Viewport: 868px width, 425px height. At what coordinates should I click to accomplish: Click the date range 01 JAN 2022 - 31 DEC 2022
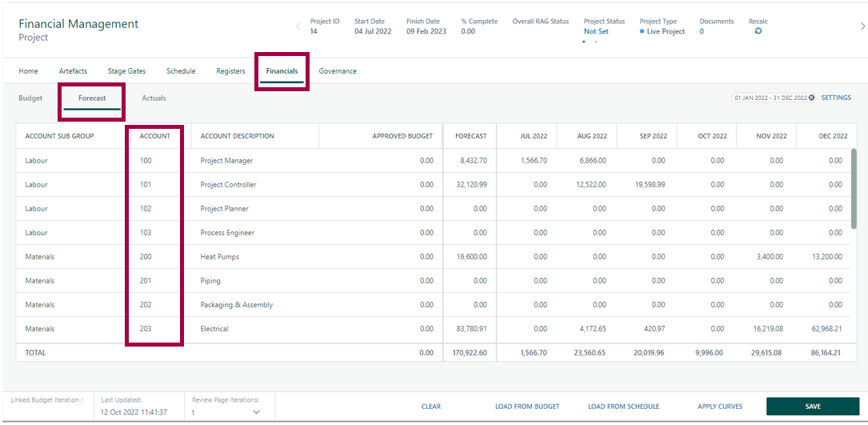tap(770, 98)
